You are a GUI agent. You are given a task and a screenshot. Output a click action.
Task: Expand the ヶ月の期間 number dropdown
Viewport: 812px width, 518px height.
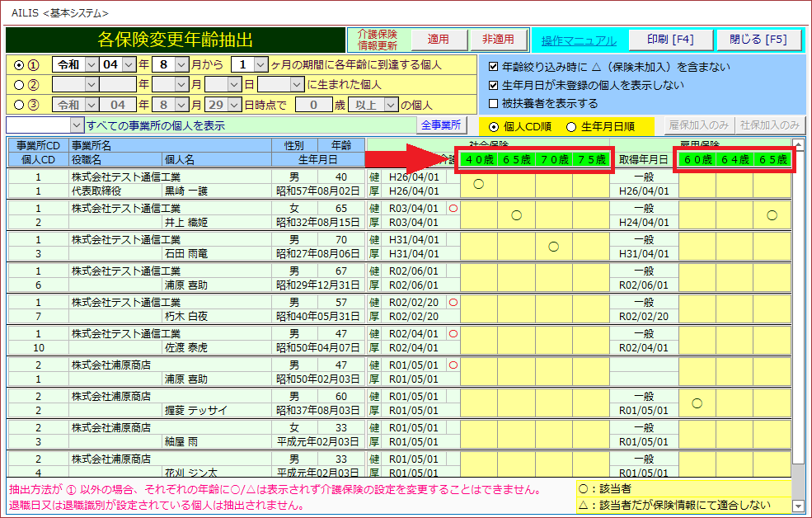pyautogui.click(x=260, y=64)
